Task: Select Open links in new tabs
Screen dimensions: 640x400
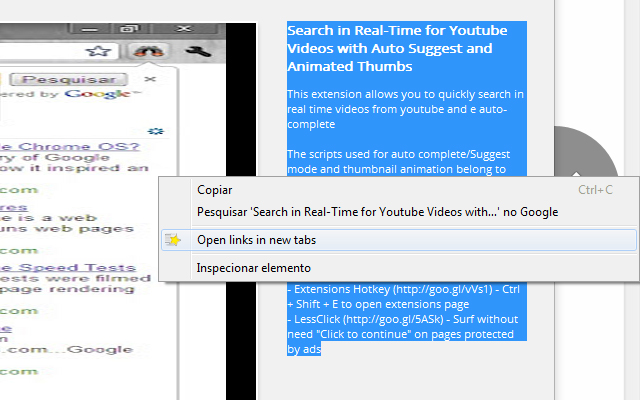Action: point(399,240)
